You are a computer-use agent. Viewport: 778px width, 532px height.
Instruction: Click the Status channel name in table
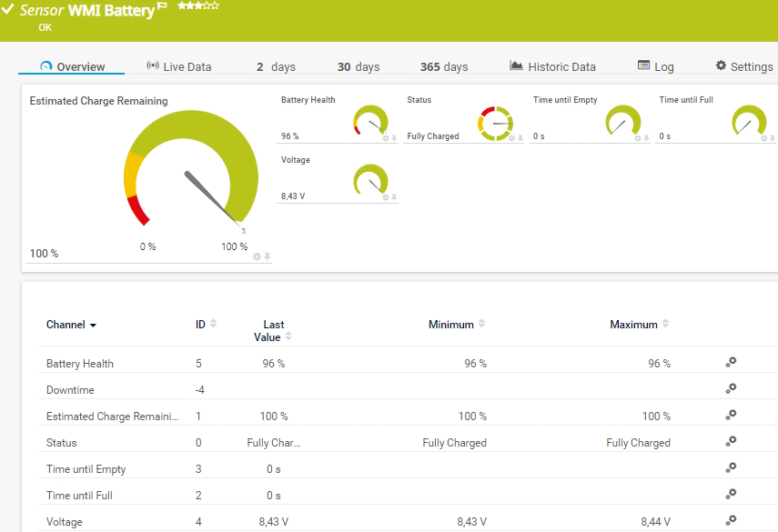click(x=62, y=442)
